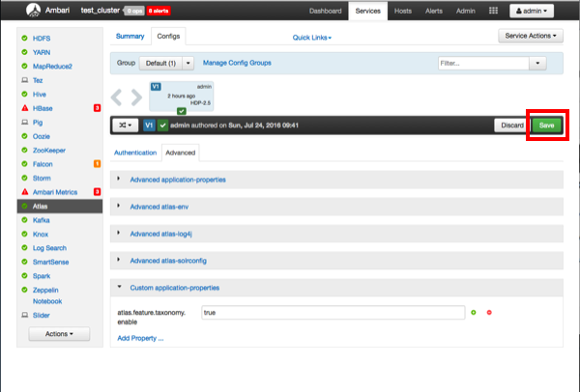Viewport: 580px width, 392px height.
Task: Click red remove icon next to taxonomy property
Action: (489, 313)
